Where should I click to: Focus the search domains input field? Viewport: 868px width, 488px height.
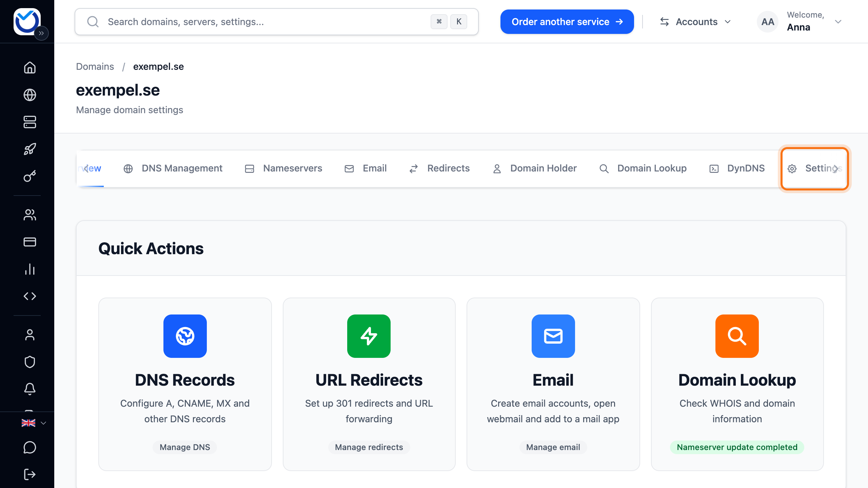click(277, 22)
